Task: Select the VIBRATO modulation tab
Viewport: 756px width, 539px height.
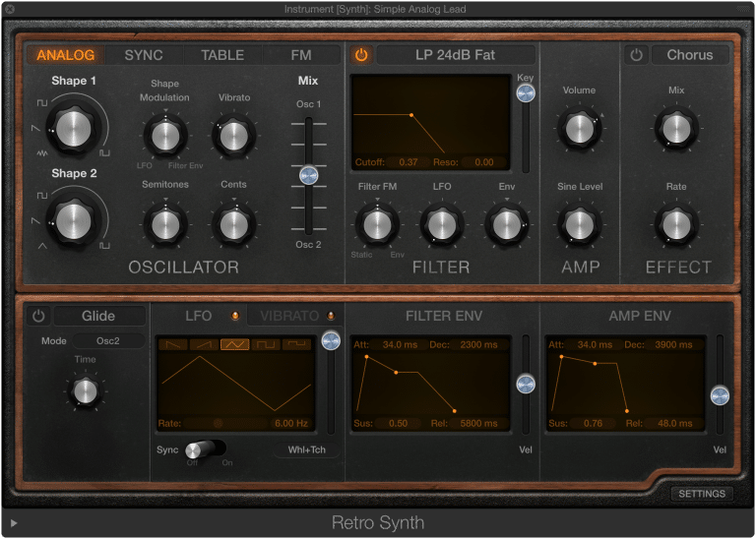Action: tap(295, 316)
